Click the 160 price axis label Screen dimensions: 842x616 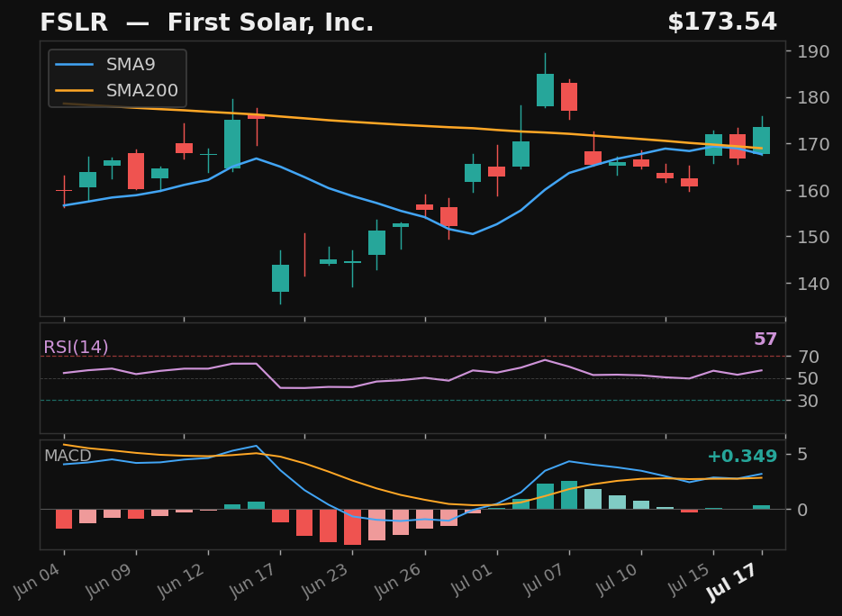pos(813,191)
